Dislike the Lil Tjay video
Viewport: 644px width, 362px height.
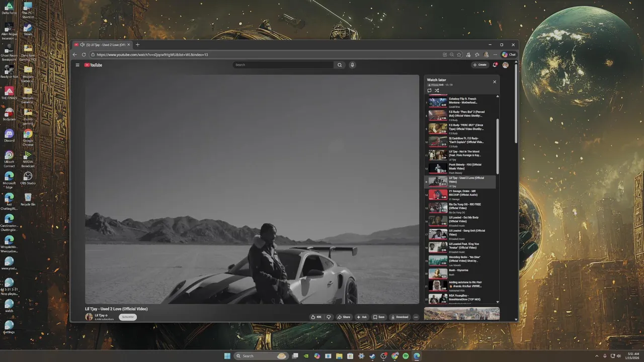coord(329,317)
